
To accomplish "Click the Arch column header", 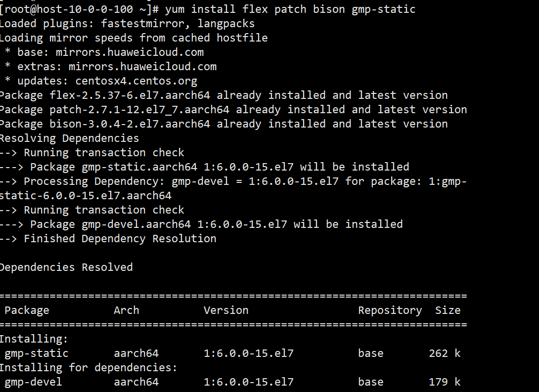I will tap(127, 310).
